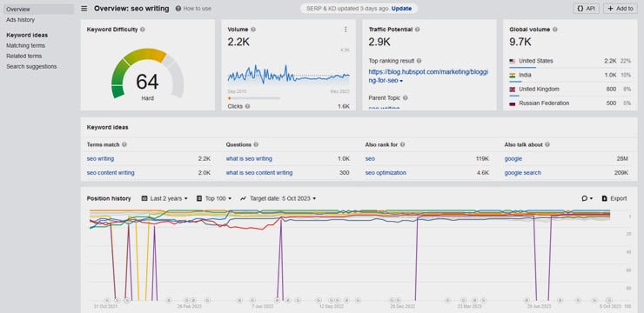The image size is (644, 313).
Task: Open the 'what is seo writing' question link
Action: click(x=249, y=159)
